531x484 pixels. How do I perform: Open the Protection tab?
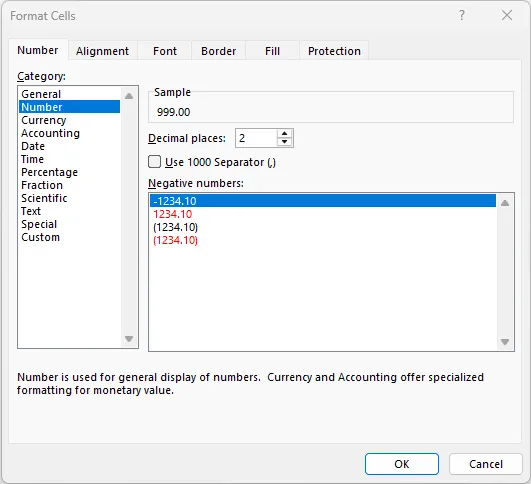click(x=334, y=51)
